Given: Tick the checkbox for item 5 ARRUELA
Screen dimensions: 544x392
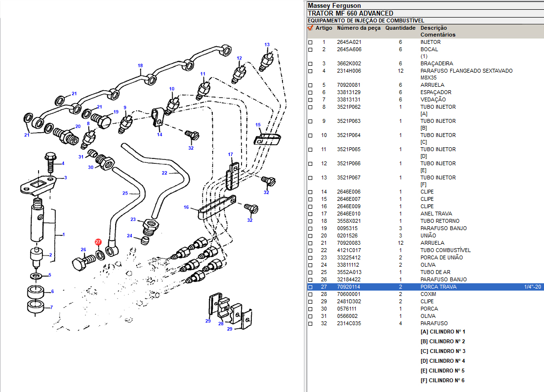Looking at the screenshot, I should pos(310,85).
